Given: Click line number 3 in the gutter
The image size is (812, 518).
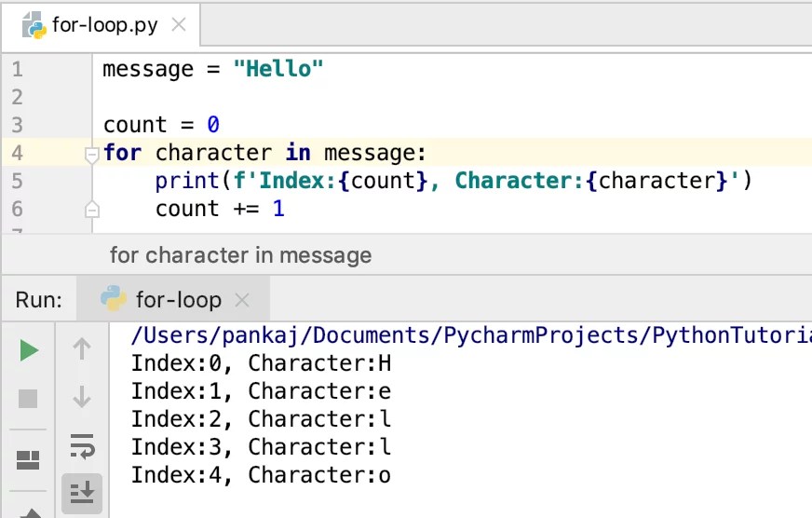Looking at the screenshot, I should [x=17, y=125].
